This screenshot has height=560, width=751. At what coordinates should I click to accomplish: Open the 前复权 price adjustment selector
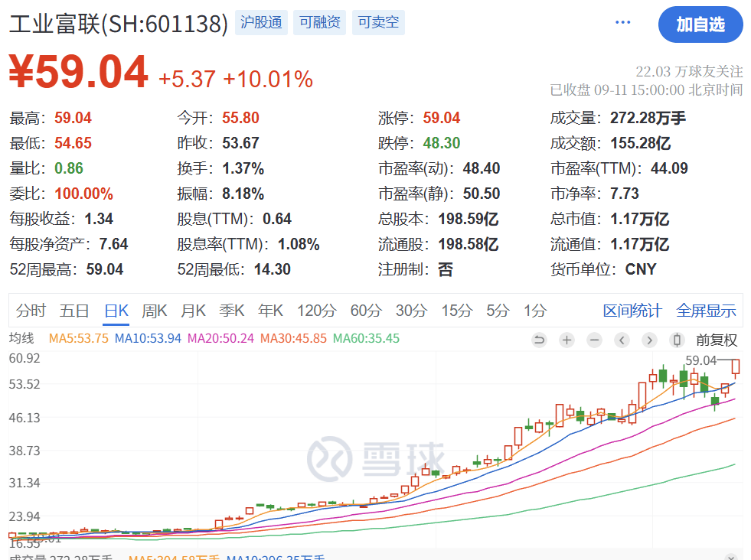[x=717, y=339]
